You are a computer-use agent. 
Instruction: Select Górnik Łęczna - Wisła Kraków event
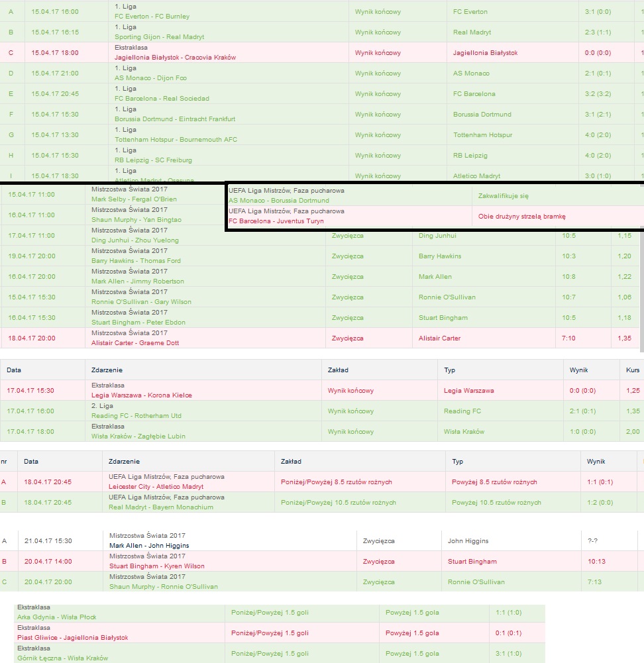pyautogui.click(x=62, y=658)
